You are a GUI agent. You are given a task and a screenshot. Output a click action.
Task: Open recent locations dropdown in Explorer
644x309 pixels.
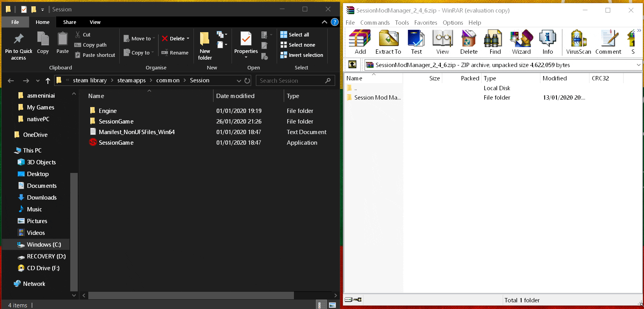click(38, 80)
